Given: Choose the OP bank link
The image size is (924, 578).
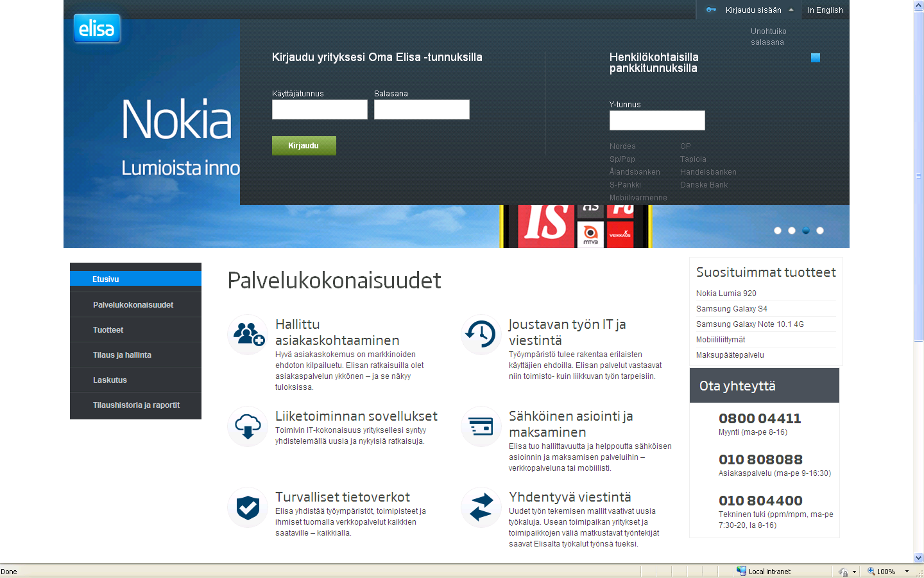Looking at the screenshot, I should pos(685,146).
